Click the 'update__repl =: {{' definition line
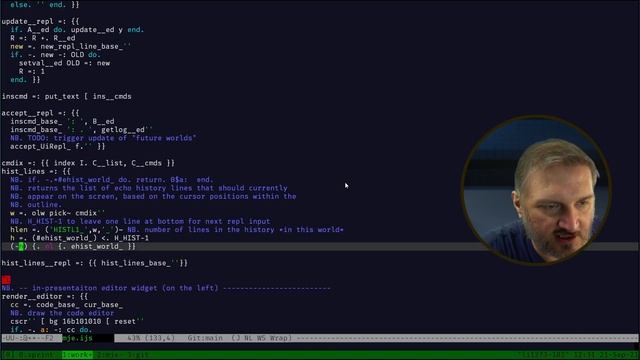 40,21
